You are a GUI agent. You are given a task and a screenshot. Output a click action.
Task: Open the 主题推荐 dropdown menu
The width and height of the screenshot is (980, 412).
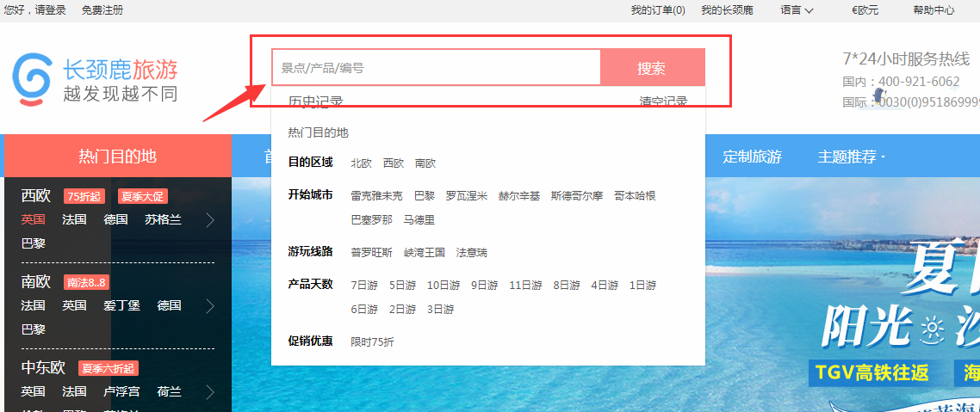[851, 157]
